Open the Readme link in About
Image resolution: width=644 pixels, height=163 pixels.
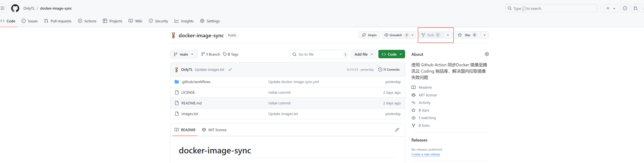pyautogui.click(x=422, y=87)
